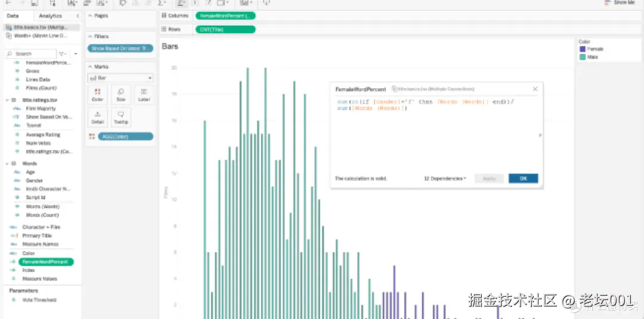This screenshot has width=644, height=319.
Task: Open the Tooltip marks card
Action: point(120,117)
